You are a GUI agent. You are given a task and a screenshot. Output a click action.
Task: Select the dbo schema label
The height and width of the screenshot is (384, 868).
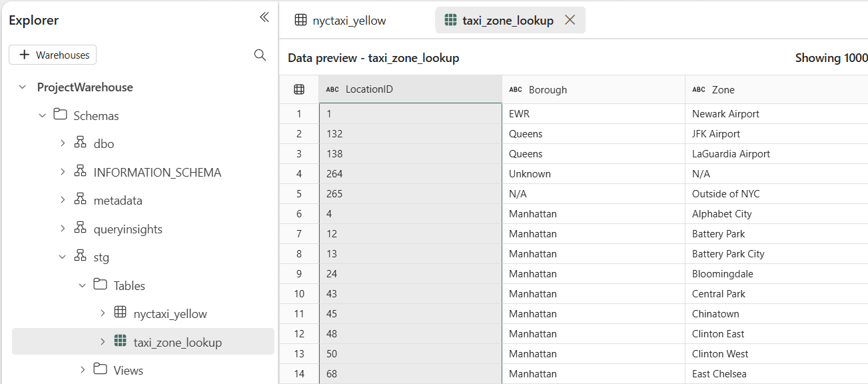(x=104, y=143)
